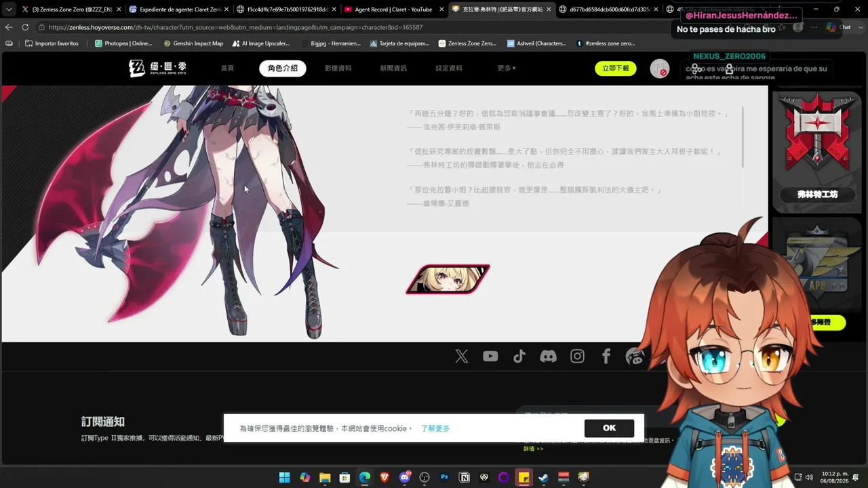The height and width of the screenshot is (488, 868).
Task: Open the Tarjeta de equipam... bookmark
Action: [399, 43]
